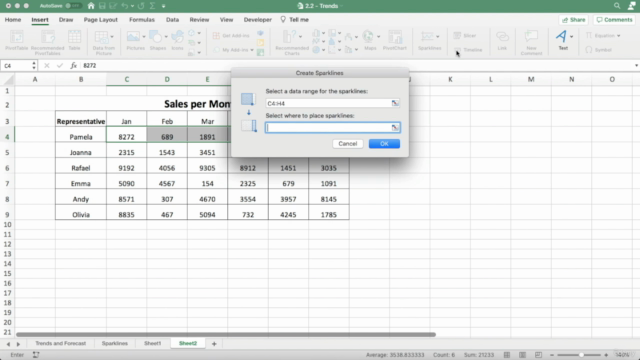Open the Draw ribbon tab
This screenshot has width=640, height=360.
tap(66, 20)
